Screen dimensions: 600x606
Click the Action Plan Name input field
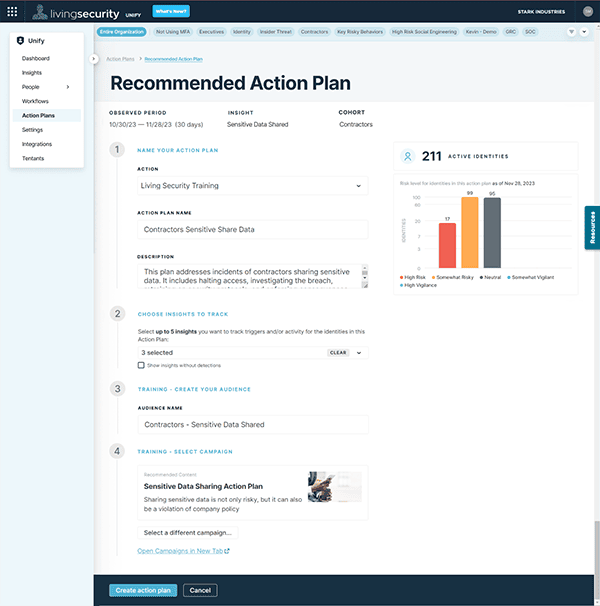point(252,230)
